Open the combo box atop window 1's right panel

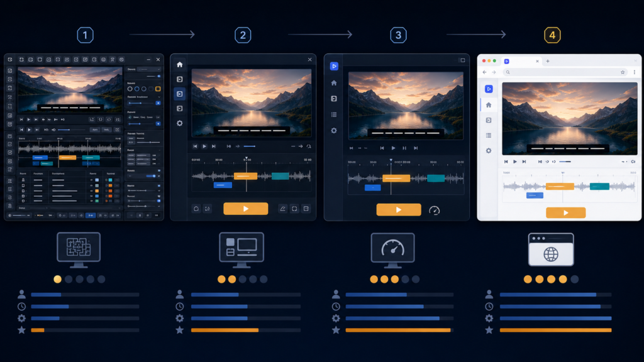(148, 69)
